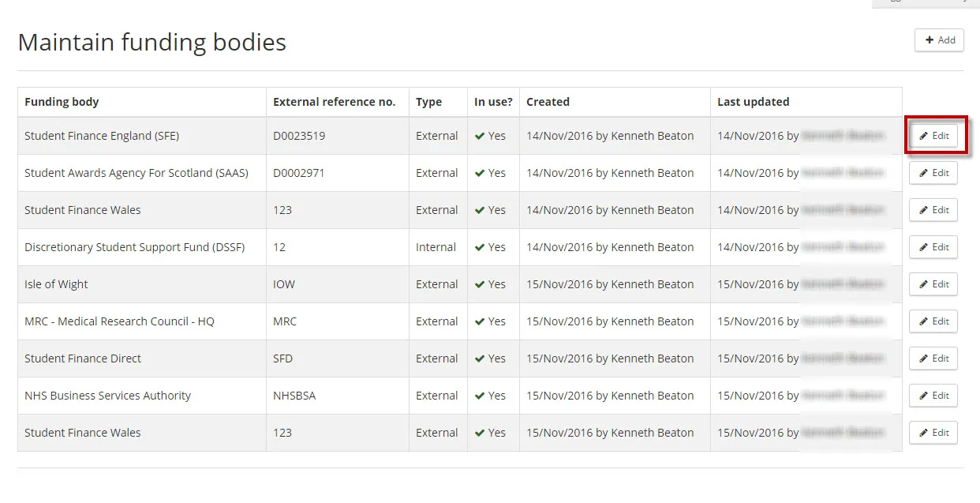This screenshot has height=503, width=980.
Task: Click the Funding body column header
Action: coord(62,102)
